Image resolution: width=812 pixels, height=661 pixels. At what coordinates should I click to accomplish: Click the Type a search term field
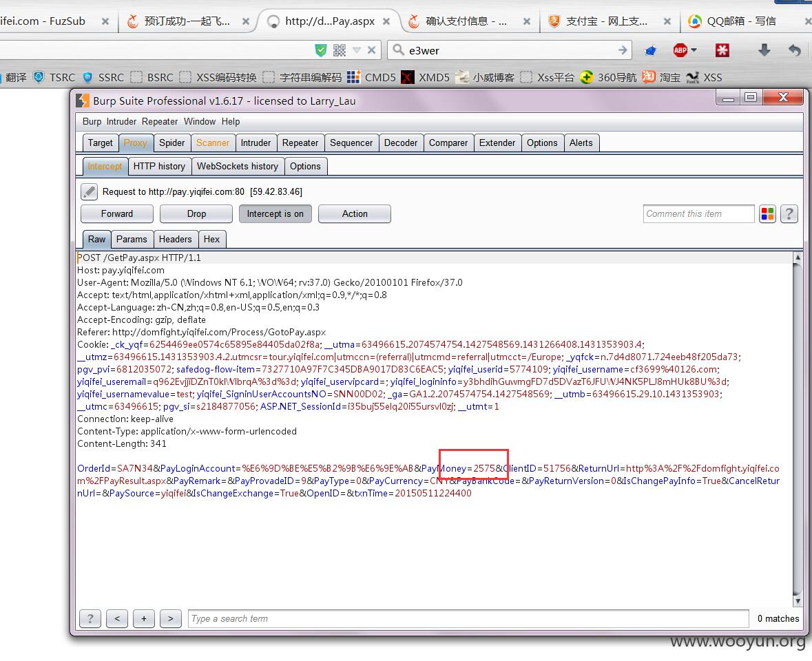pos(468,618)
